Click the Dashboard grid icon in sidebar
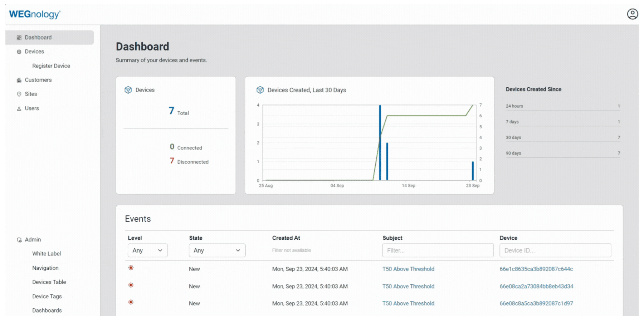 [19, 38]
